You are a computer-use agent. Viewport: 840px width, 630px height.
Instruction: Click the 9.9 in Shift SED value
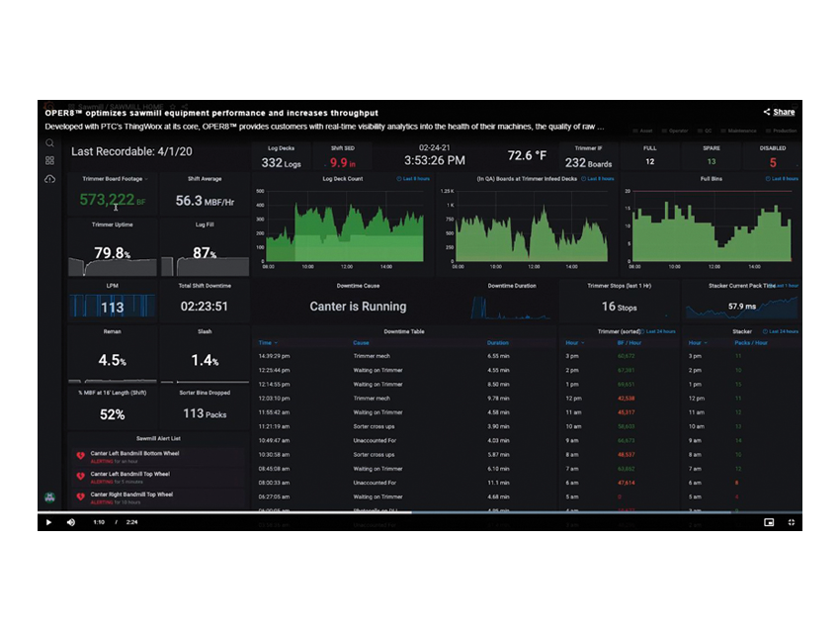click(x=342, y=162)
